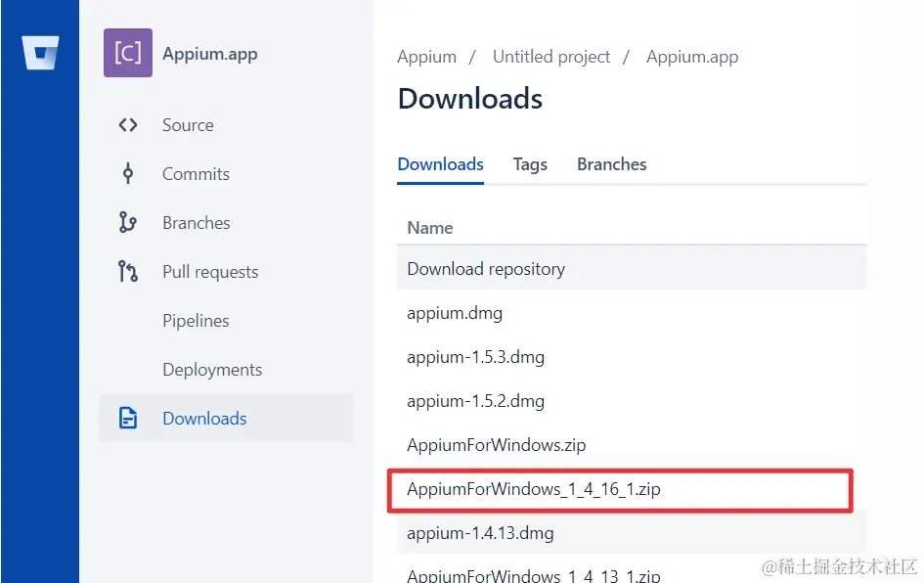Download appium-1.5.2.dmg file
This screenshot has height=583, width=924.
(475, 401)
